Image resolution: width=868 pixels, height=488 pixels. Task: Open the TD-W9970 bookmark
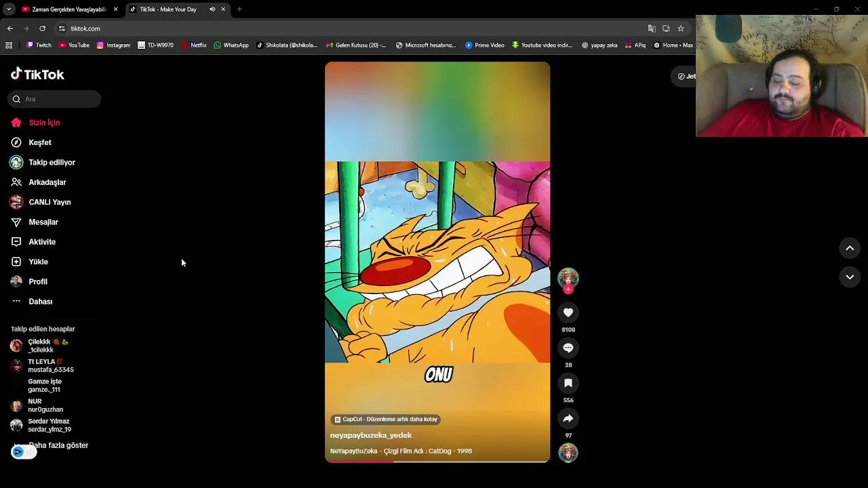pos(155,45)
